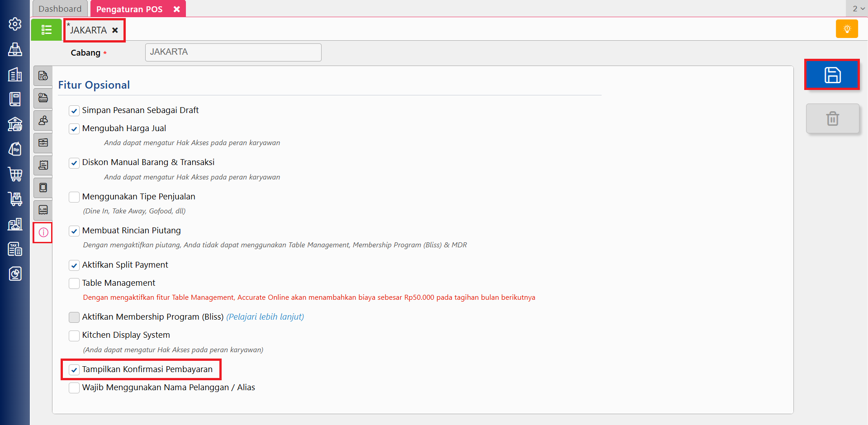868x425 pixels.
Task: Click the trash delete icon
Action: tap(832, 118)
